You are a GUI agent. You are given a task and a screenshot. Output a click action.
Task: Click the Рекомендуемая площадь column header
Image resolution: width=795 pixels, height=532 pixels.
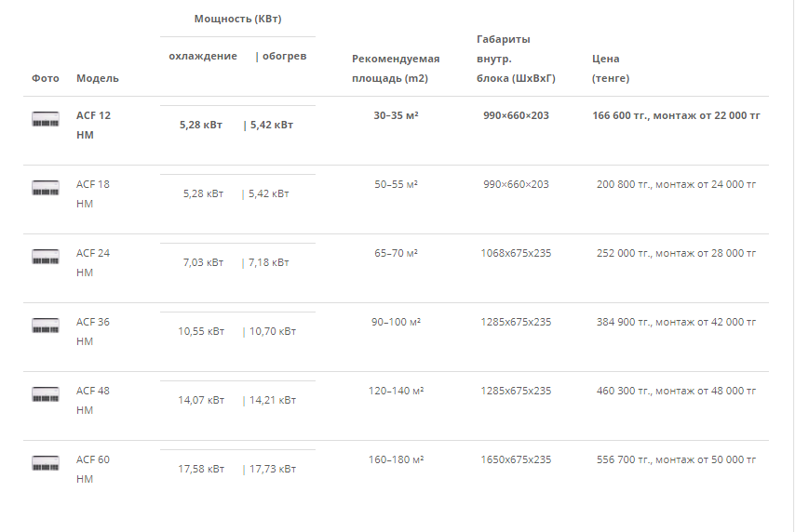(x=396, y=69)
